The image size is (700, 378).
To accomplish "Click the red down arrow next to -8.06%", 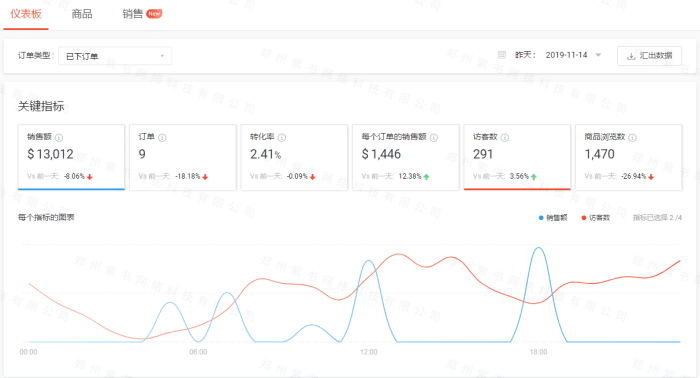I will [x=90, y=177].
